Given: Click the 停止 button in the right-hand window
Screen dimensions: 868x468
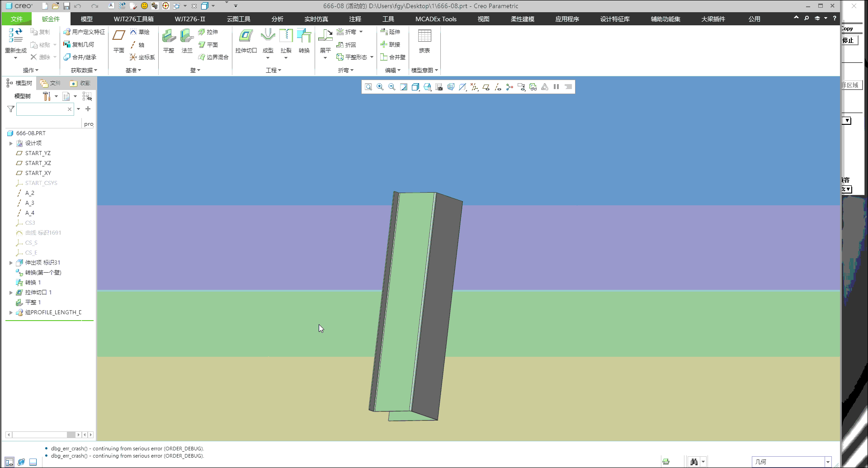Looking at the screenshot, I should click(x=849, y=41).
